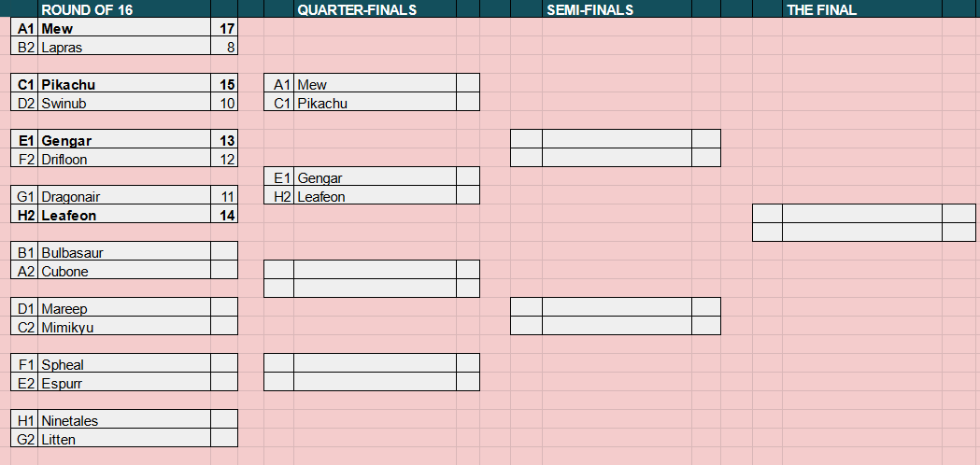Image resolution: width=980 pixels, height=465 pixels.
Task: Click the Mimikyu name cell
Action: coord(124,326)
